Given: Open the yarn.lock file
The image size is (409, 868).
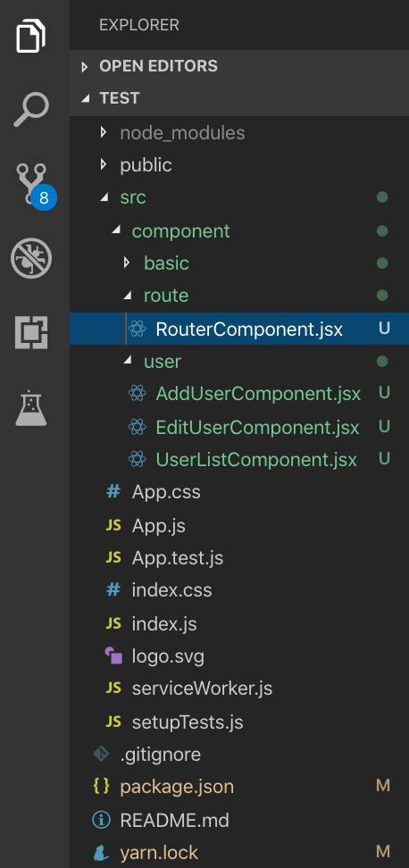Looking at the screenshot, I should tap(239, 853).
